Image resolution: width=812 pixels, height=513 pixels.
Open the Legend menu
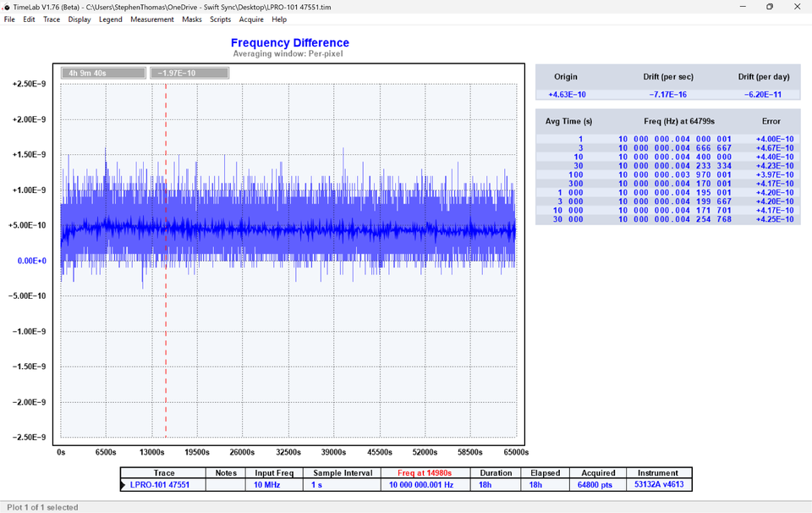coord(110,19)
